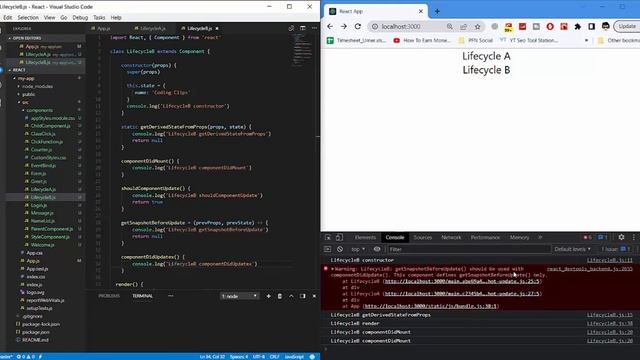Open DevTools settings gear
Viewport: 640px width, 360px height.
point(621,237)
